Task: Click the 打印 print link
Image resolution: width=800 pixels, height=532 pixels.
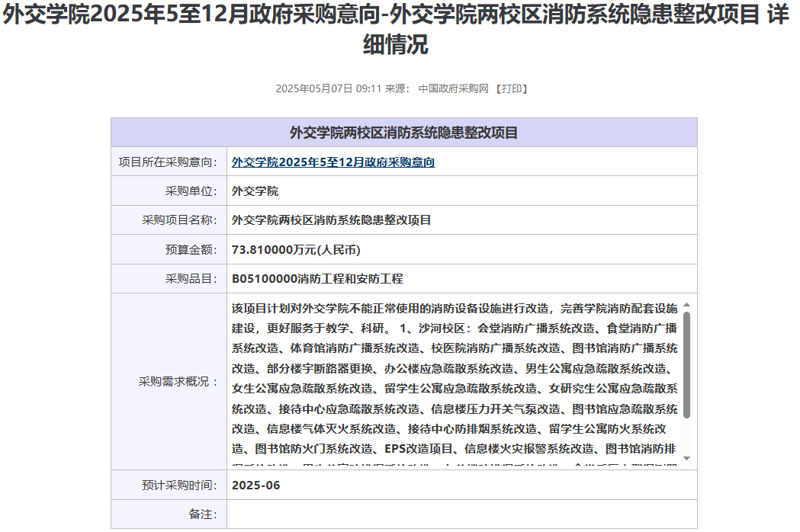Action: 512,88
